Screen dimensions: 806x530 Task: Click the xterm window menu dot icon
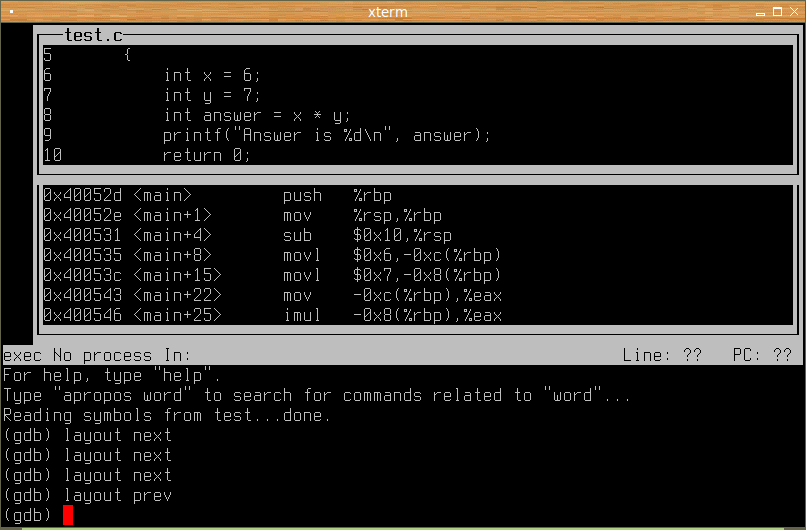11,11
